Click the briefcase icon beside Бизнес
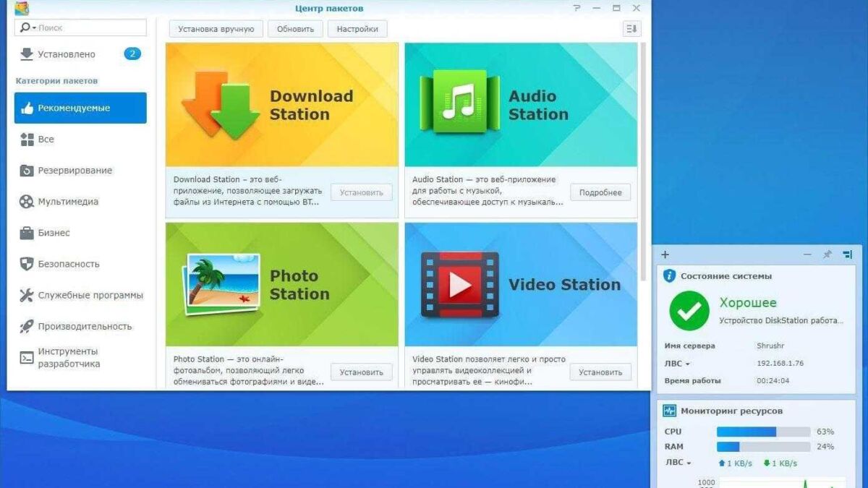Image resolution: width=868 pixels, height=488 pixels. 27,233
